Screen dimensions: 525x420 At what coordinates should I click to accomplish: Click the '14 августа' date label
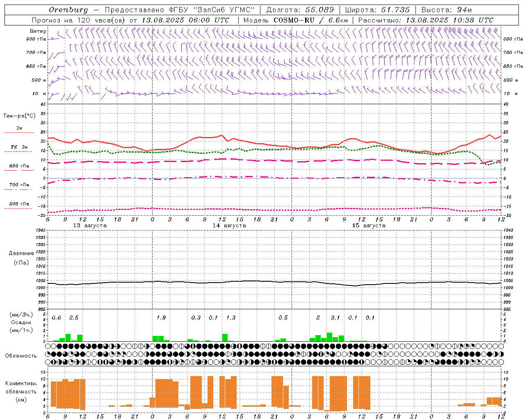pos(229,226)
